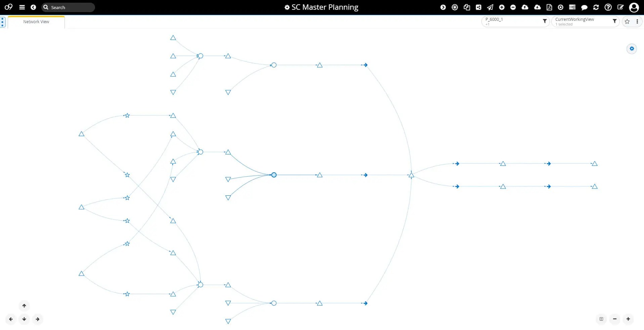Click the paper plane send icon
Viewport: 644px width, 330px height.
pos(490,7)
